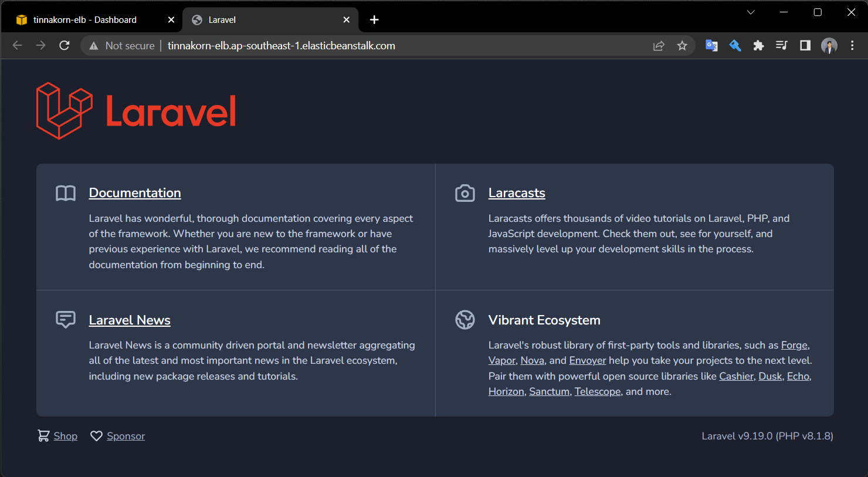Click the globe icon next to Vibrant Ecosystem
Image resolution: width=868 pixels, height=477 pixels.
point(464,320)
